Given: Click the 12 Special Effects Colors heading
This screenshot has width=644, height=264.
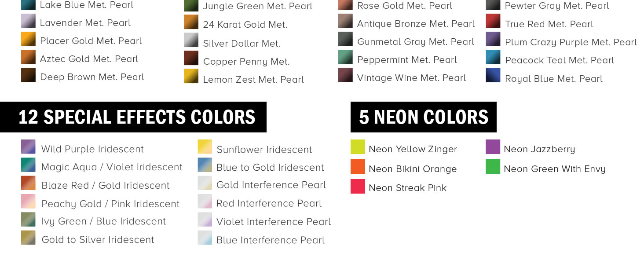Looking at the screenshot, I should coord(137,117).
